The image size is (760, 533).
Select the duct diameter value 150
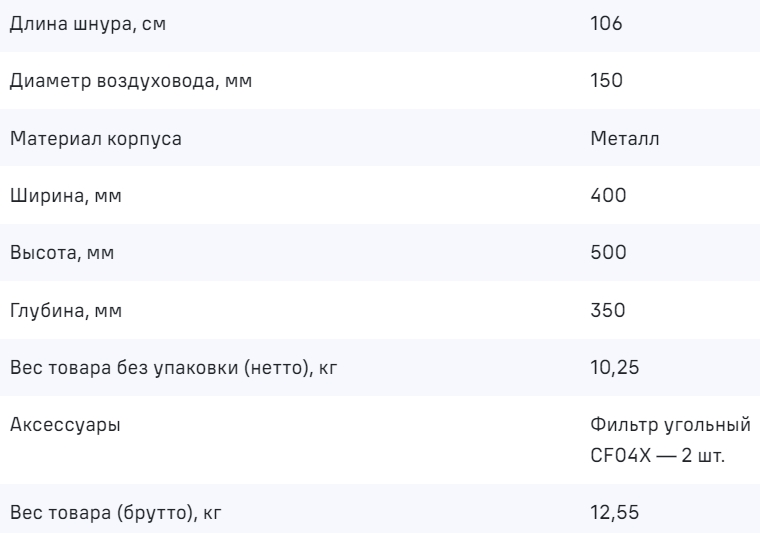607,81
